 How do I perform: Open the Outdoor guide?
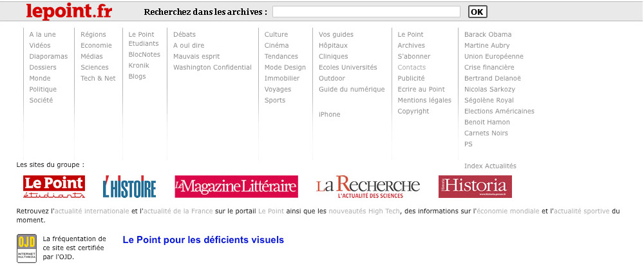[x=332, y=78]
